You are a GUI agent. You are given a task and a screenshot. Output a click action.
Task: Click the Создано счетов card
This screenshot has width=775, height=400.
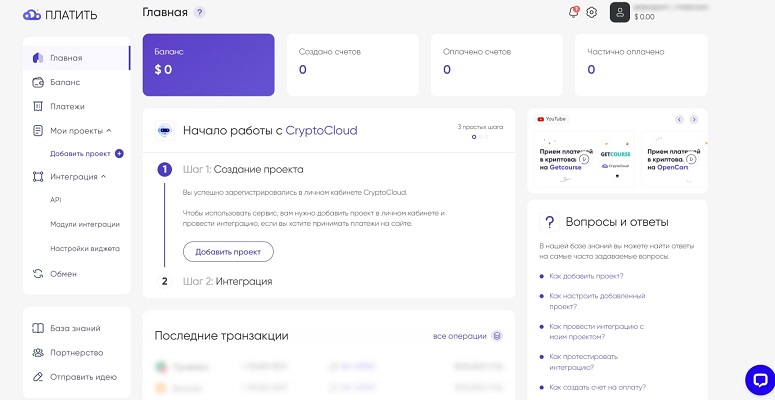[352, 65]
